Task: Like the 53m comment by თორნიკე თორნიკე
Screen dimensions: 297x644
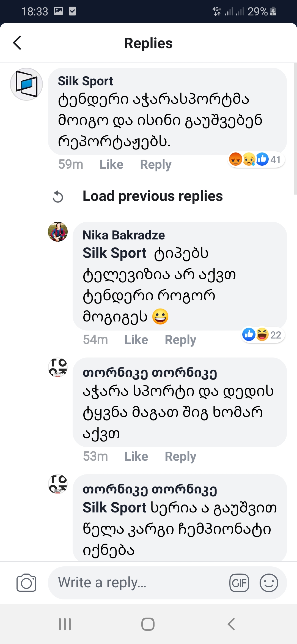Action: click(x=136, y=456)
